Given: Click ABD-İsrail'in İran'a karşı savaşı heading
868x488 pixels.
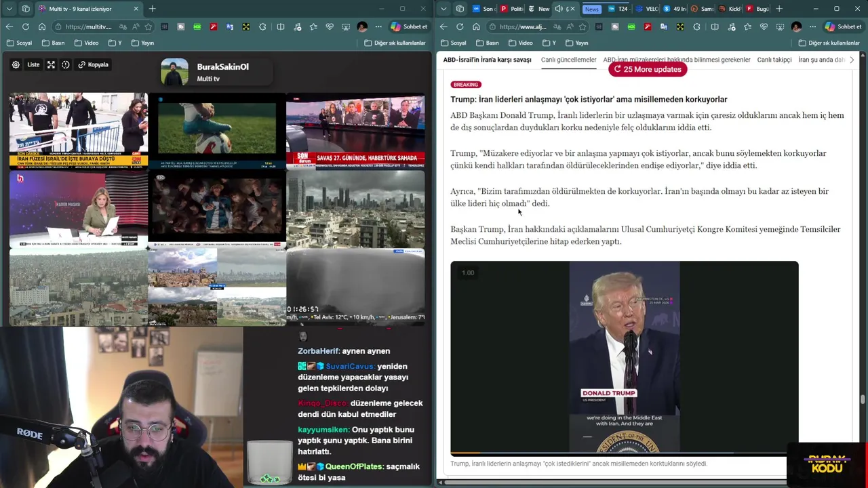Looking at the screenshot, I should (487, 60).
